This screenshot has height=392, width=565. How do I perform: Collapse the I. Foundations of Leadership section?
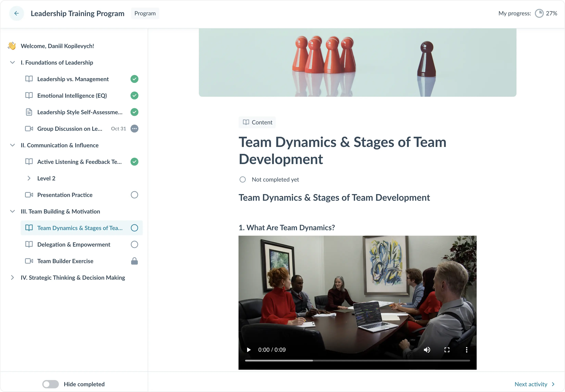(12, 62)
